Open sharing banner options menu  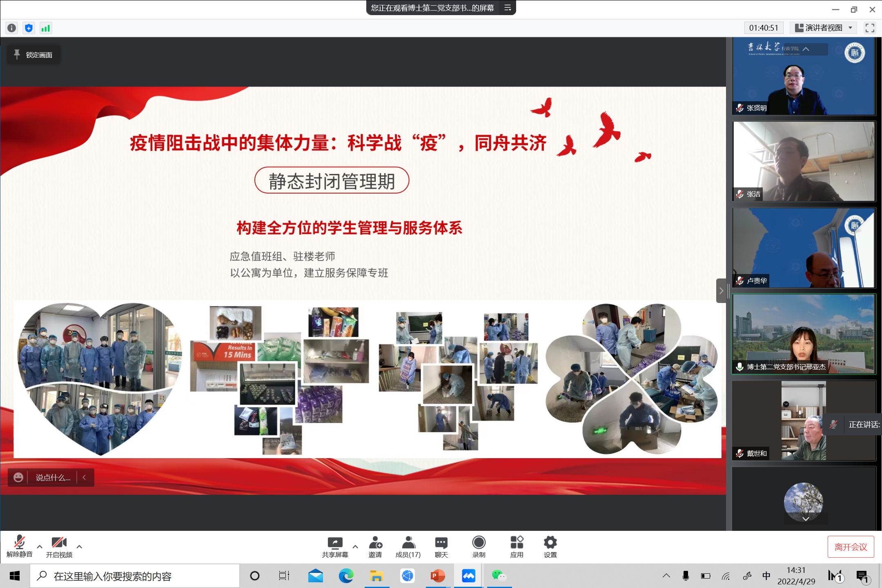tap(508, 8)
